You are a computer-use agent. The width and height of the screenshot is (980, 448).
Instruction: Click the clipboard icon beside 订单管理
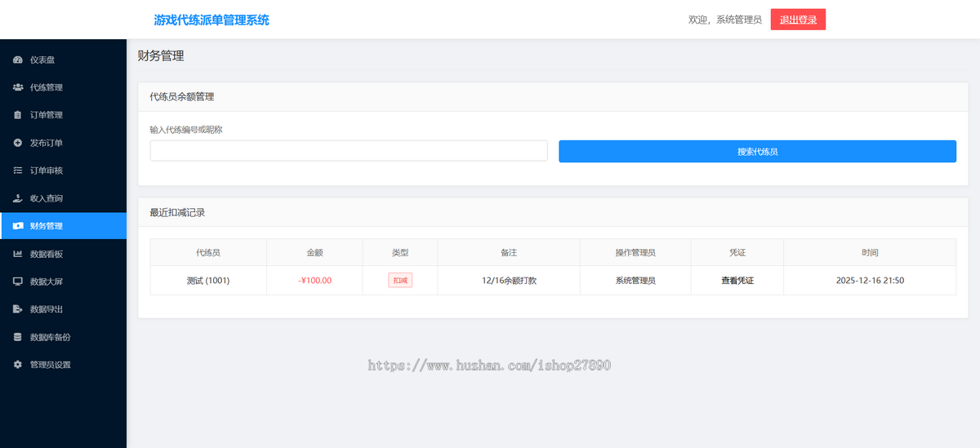[x=18, y=115]
